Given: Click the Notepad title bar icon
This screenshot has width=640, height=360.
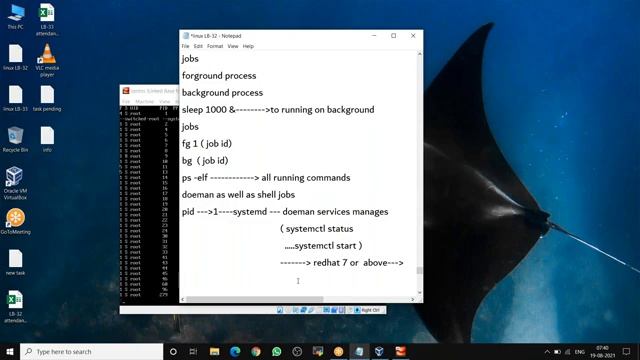Looking at the screenshot, I should pos(186,36).
